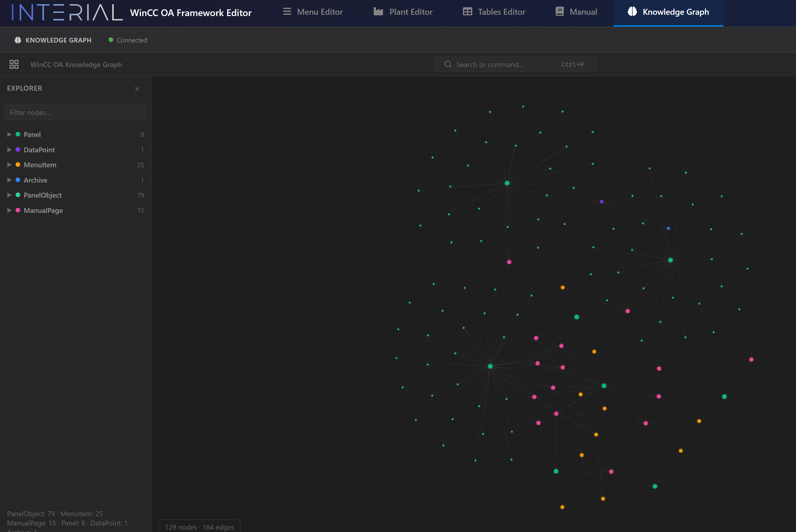Expand the DataPoint tree item

(9, 149)
